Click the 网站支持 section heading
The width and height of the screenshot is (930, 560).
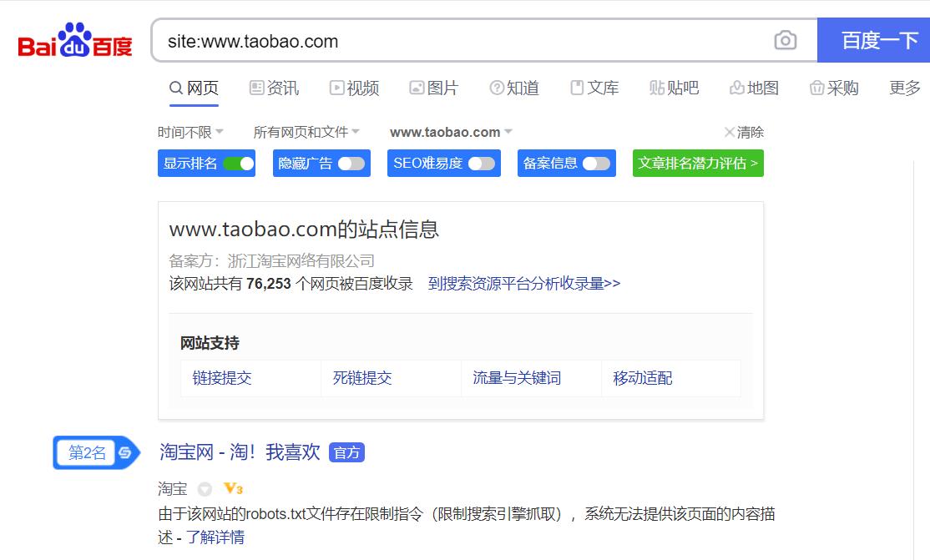210,343
